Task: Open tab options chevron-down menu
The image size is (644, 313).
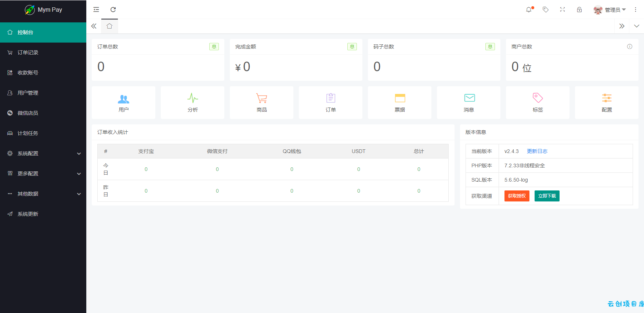Action: tap(637, 26)
